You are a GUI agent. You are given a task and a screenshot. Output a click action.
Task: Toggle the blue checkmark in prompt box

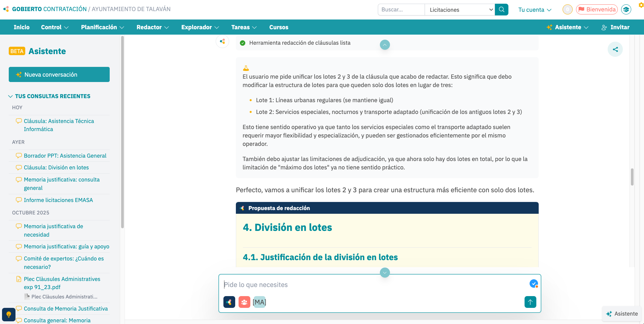coord(533,284)
